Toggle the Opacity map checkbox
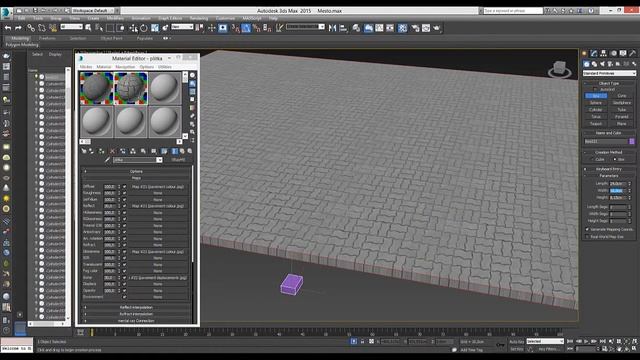This screenshot has width=640, height=360. pos(124,291)
